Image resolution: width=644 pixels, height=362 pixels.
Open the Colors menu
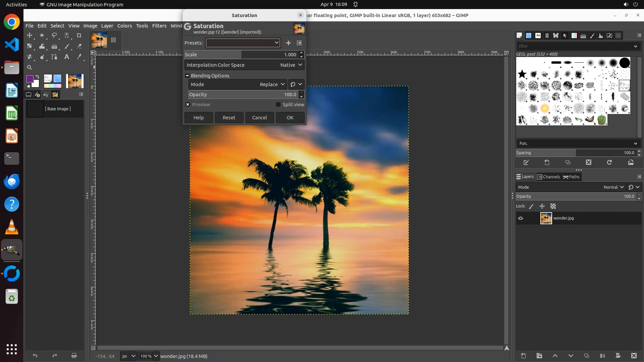(x=124, y=26)
